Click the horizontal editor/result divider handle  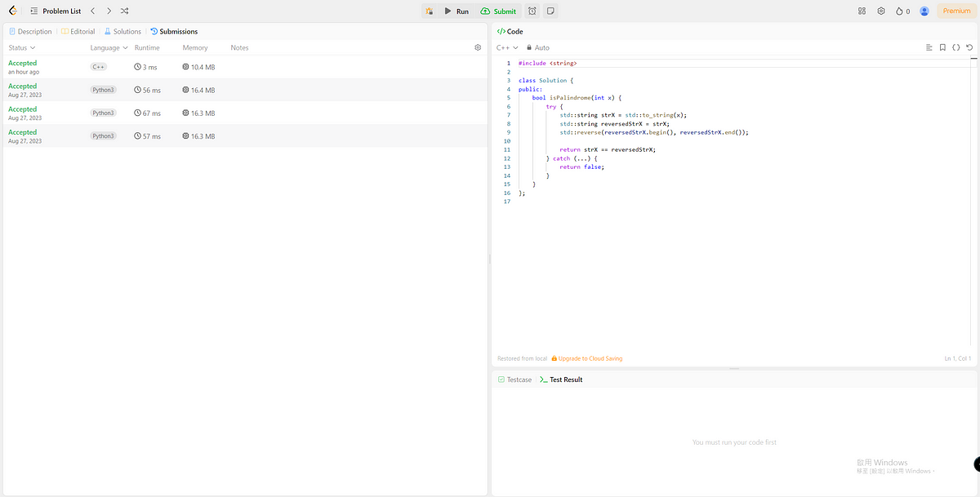click(x=734, y=369)
